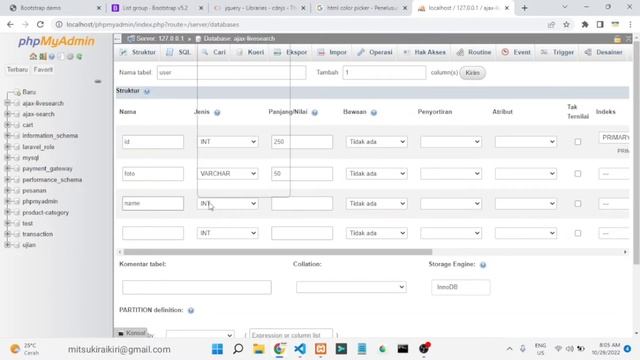
Task: Toggle Tak Ternilai checkbox for name row
Action: (578, 203)
